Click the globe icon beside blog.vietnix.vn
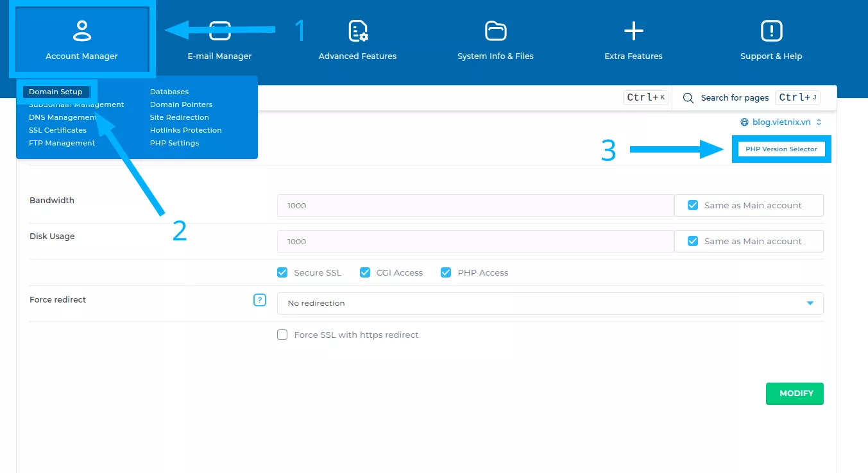868x473 pixels. tap(744, 122)
